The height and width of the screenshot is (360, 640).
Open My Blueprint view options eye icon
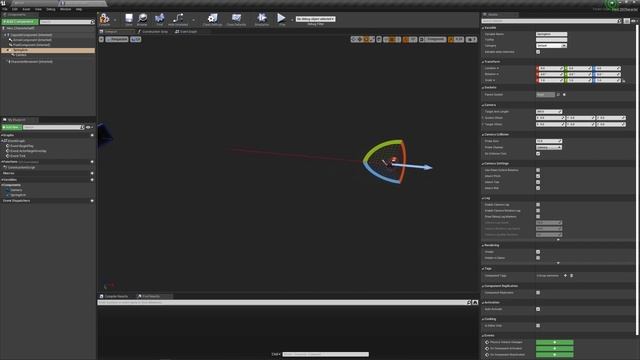coord(89,127)
